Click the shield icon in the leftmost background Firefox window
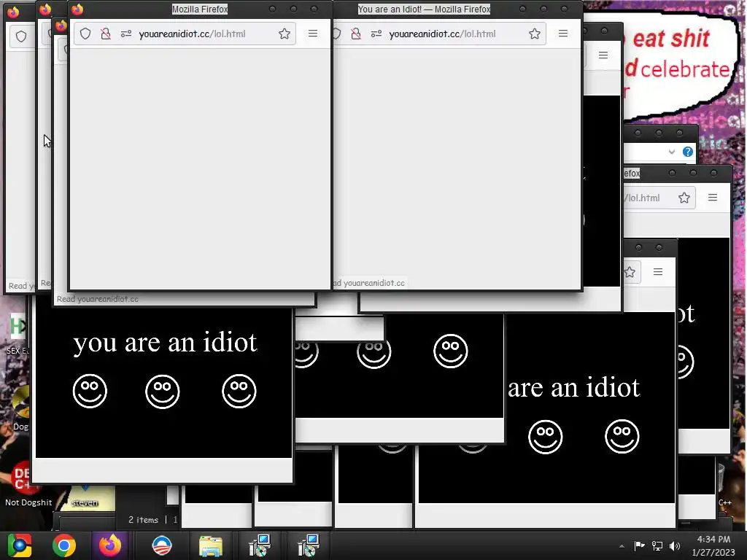The image size is (747, 560). [21, 36]
